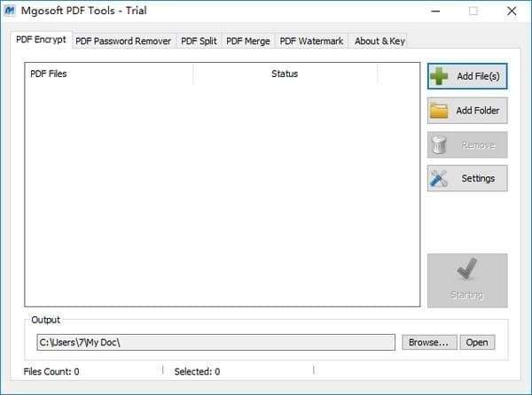Open the PDF Password Remover tab
This screenshot has width=532, height=395.
pos(123,42)
